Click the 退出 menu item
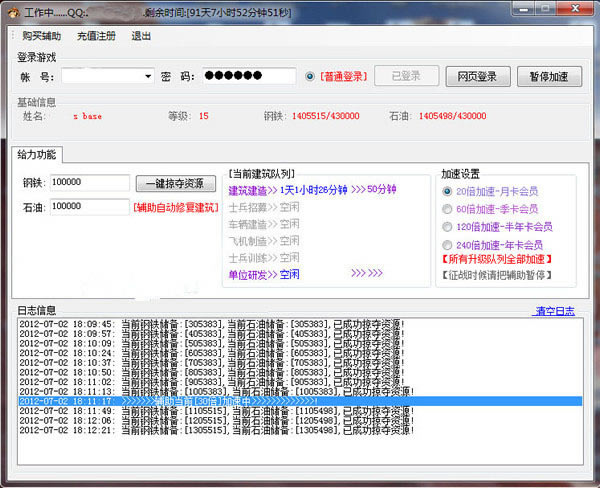The width and height of the screenshot is (600, 488). click(141, 35)
